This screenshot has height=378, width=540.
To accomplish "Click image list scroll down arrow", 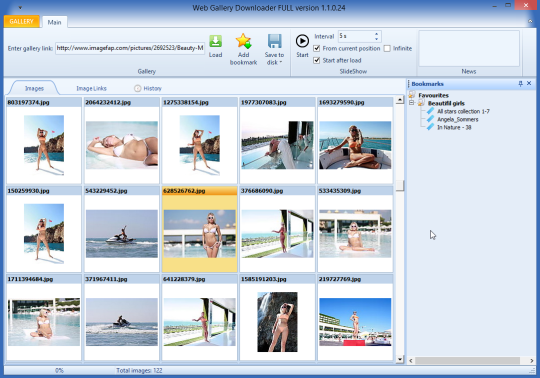I will click(x=399, y=359).
